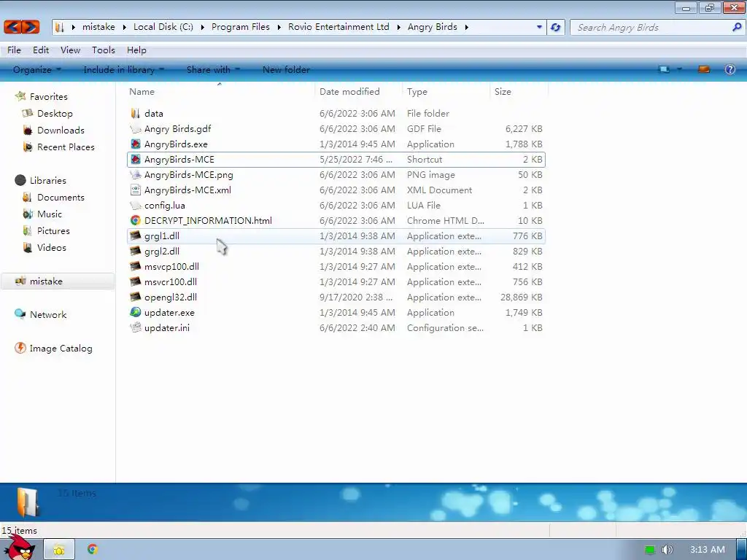Click the New folder button

click(x=286, y=69)
